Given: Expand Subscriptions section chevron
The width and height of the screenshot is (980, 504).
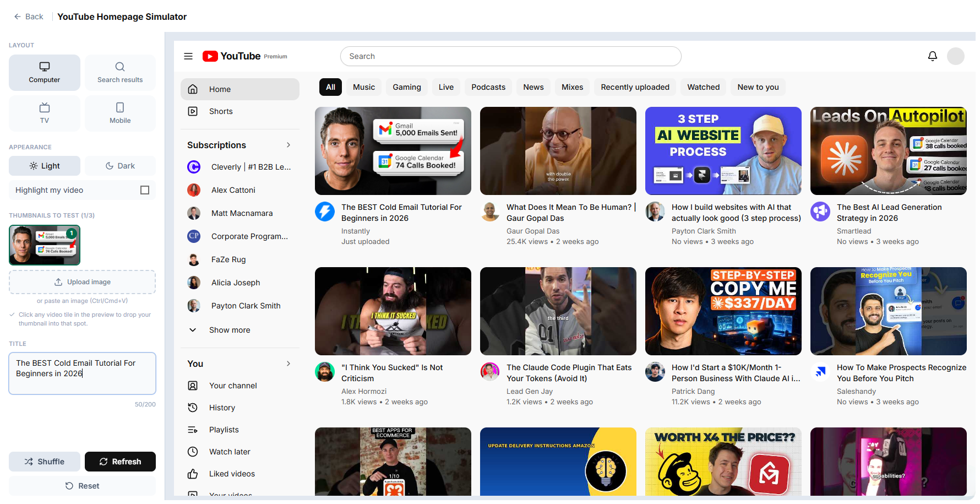Looking at the screenshot, I should (x=288, y=145).
